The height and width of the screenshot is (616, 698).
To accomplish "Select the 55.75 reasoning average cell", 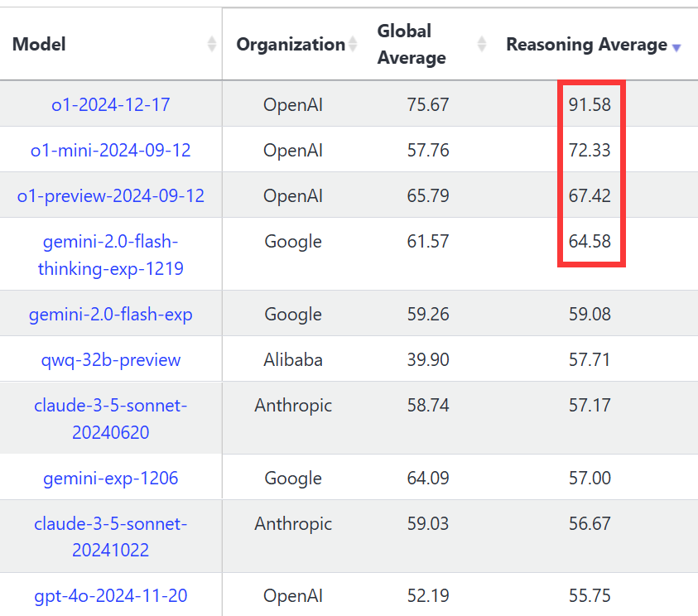I will 590,595.
